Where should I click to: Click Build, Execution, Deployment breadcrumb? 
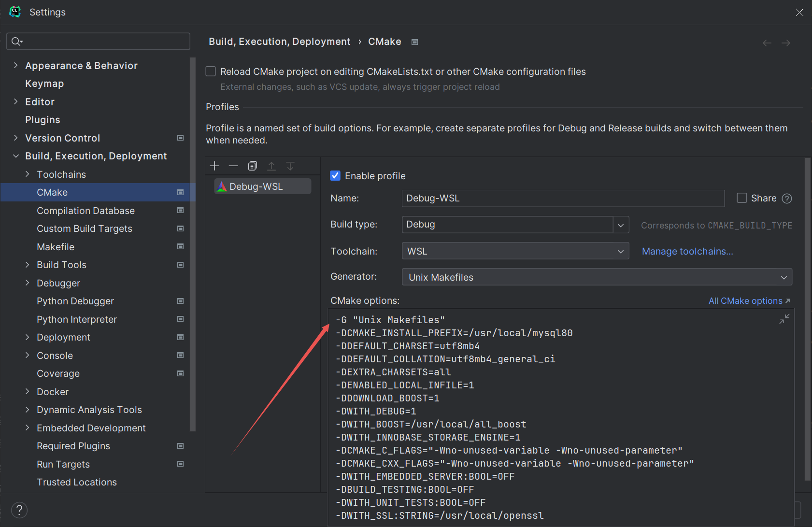click(280, 42)
